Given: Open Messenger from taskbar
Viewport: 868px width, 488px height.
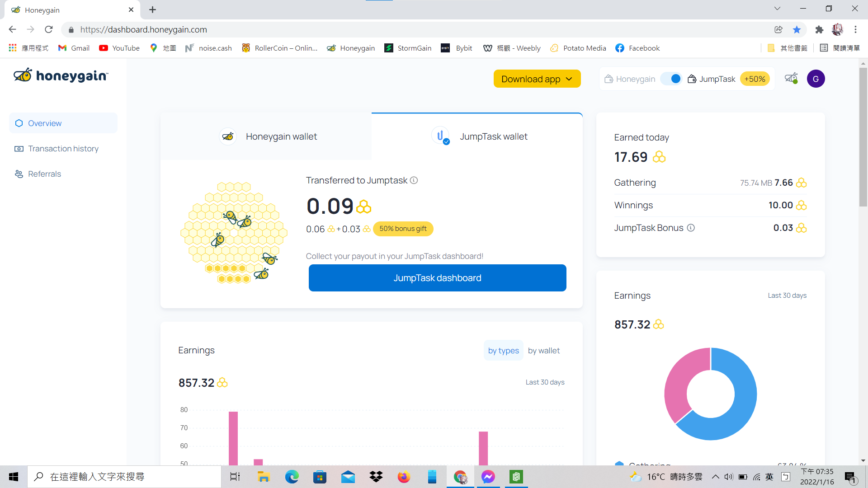Looking at the screenshot, I should (488, 477).
